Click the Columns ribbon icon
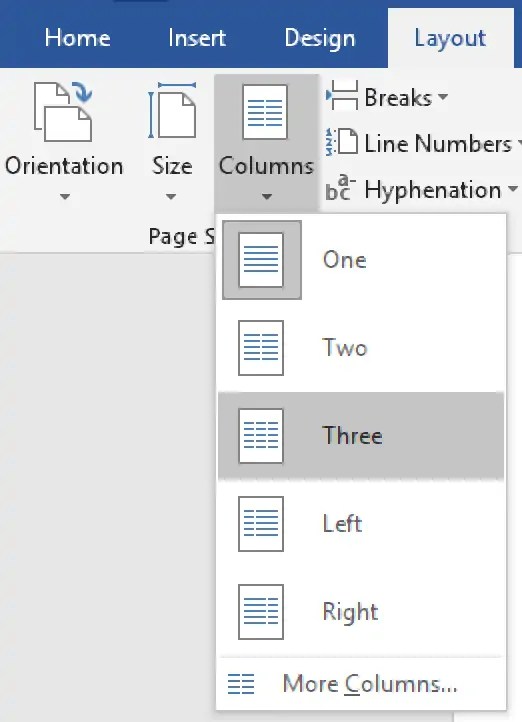 [x=265, y=111]
